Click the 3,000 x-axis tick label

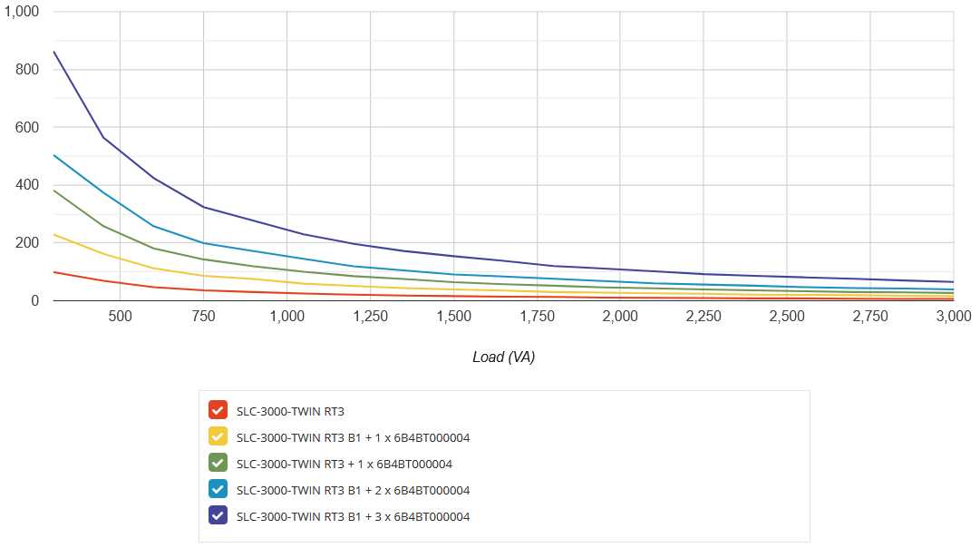[953, 317]
